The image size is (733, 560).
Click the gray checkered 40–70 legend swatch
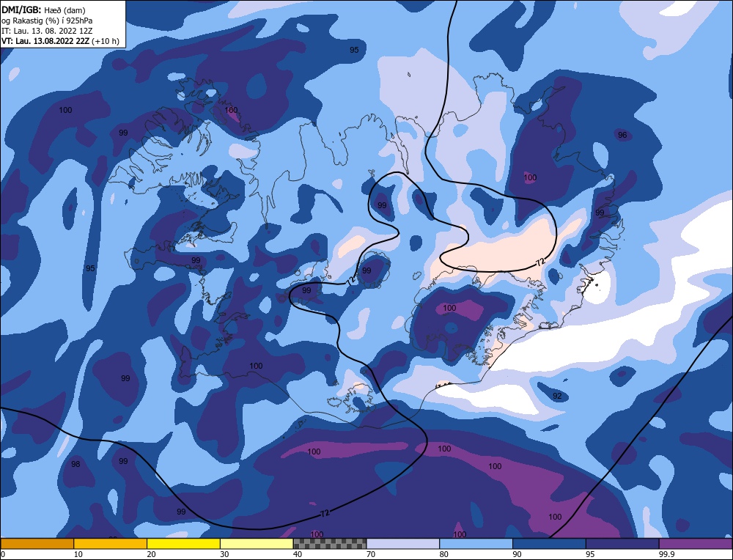(330, 544)
